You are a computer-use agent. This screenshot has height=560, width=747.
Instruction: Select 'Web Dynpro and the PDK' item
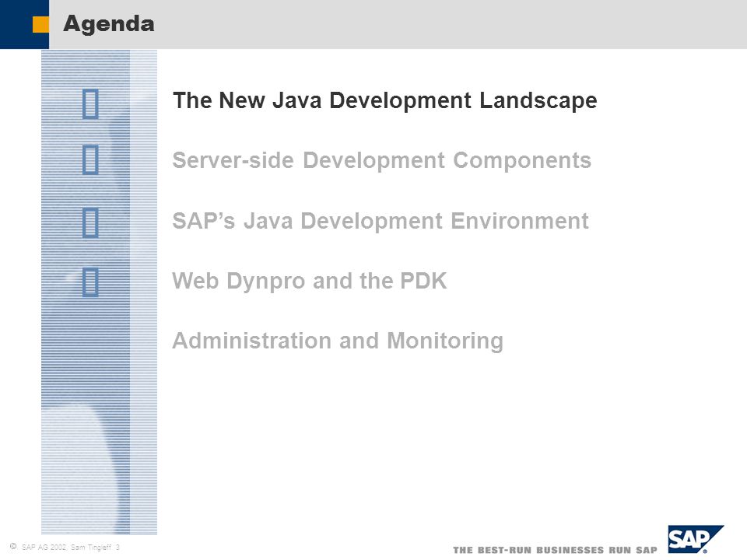point(309,281)
